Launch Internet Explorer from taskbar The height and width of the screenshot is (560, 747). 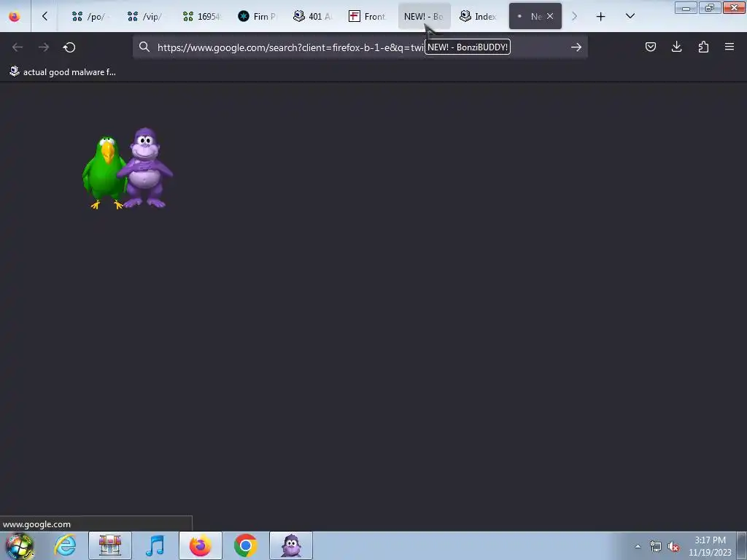click(65, 545)
